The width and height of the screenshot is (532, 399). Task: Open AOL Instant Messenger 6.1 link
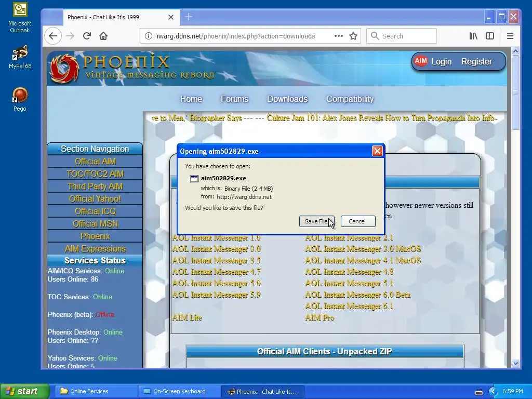coord(349,306)
